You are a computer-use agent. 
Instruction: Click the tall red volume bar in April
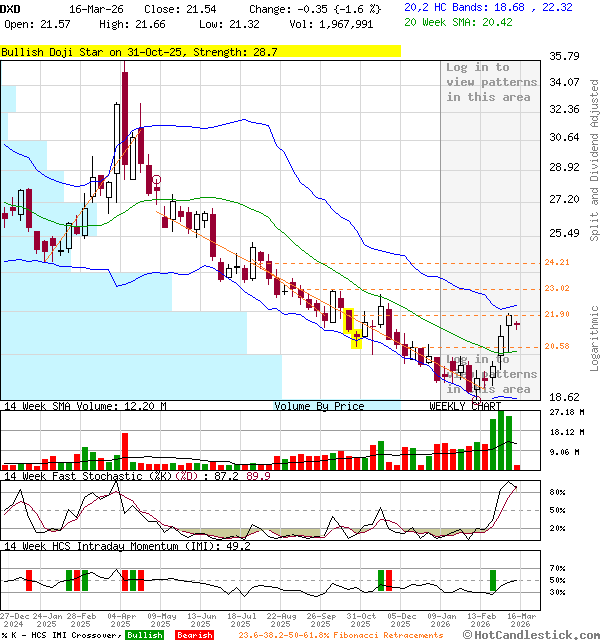coord(125,451)
